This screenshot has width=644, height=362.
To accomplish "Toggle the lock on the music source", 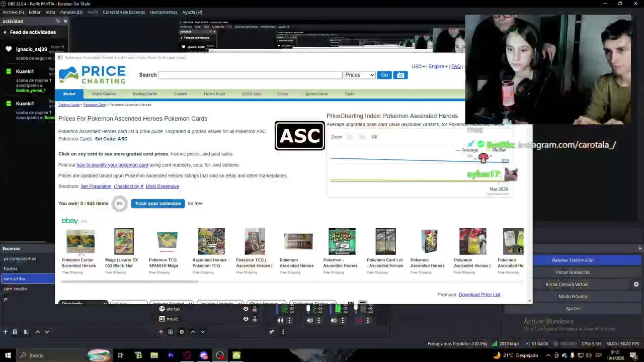I will pos(254,319).
